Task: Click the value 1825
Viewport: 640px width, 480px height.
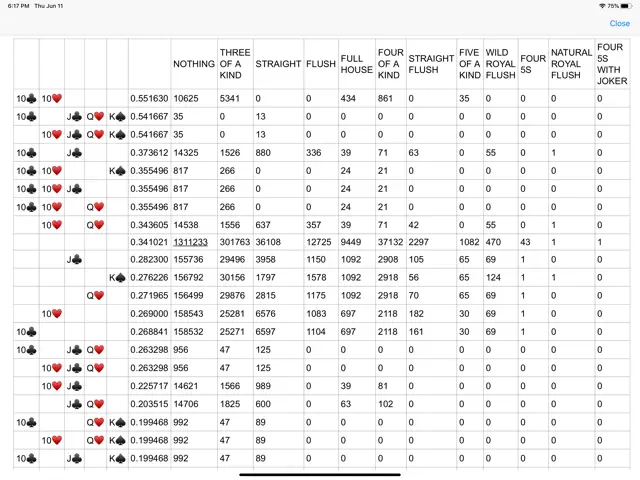Action: 230,404
